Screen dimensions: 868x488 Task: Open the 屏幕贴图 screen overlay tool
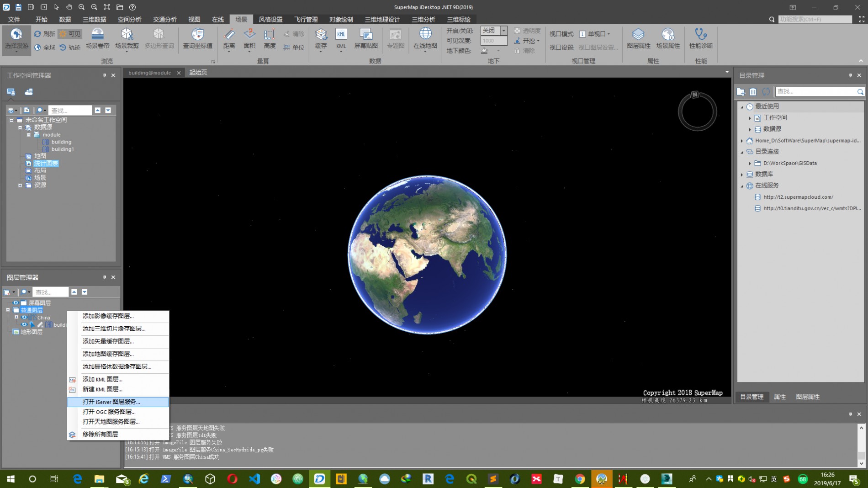366,38
